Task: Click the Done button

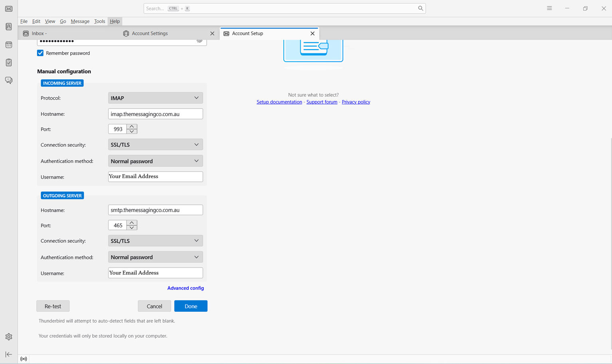Action: (x=191, y=306)
